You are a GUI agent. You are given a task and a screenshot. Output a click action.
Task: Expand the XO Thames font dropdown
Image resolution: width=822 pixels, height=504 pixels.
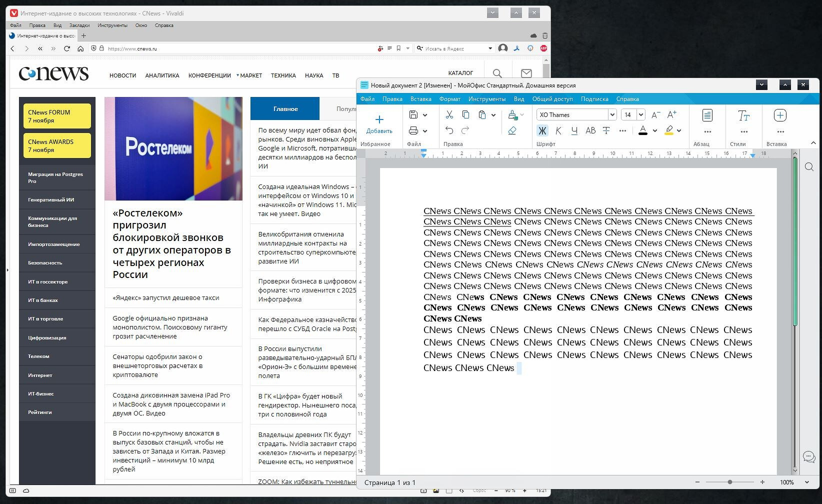pyautogui.click(x=612, y=114)
